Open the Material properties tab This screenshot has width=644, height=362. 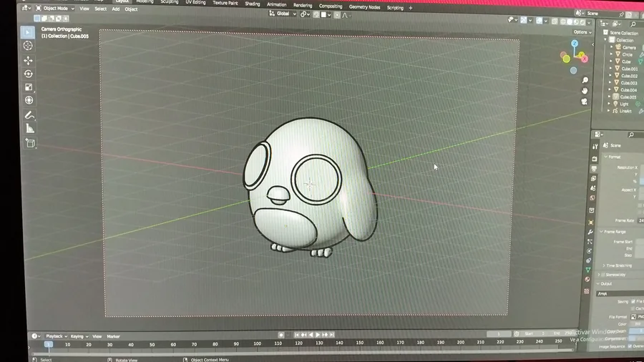pyautogui.click(x=587, y=280)
